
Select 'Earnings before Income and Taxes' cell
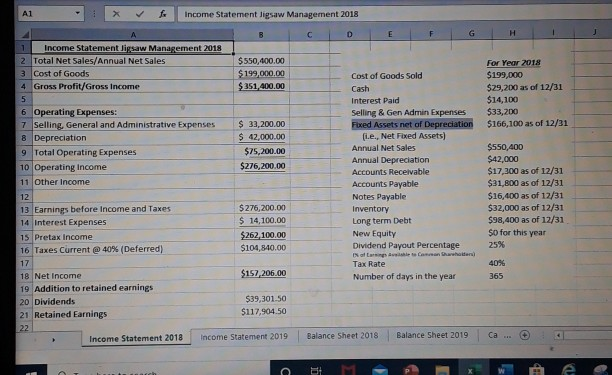tap(133, 209)
